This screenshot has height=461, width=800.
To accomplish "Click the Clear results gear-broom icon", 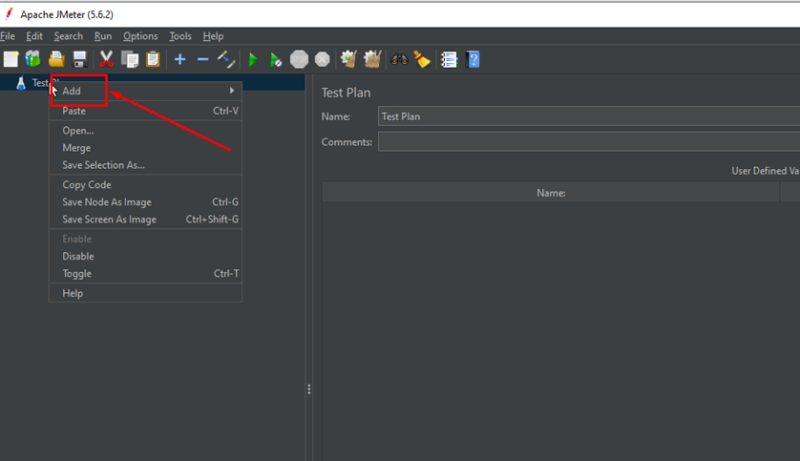I will (348, 59).
